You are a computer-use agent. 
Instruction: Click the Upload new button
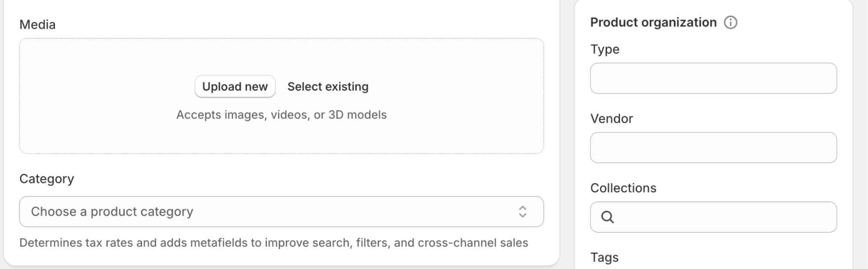[x=234, y=87]
